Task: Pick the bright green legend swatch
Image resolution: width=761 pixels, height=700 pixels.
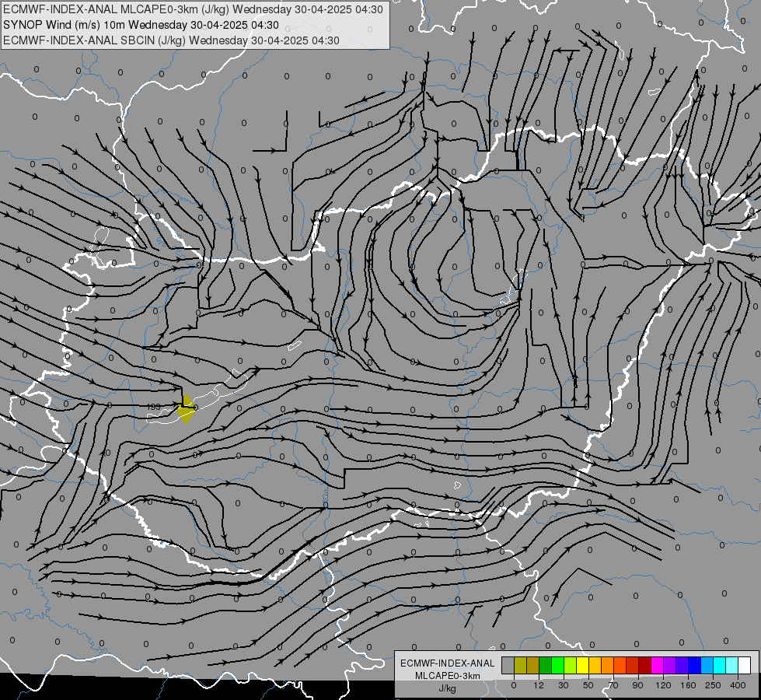Action: (557, 666)
